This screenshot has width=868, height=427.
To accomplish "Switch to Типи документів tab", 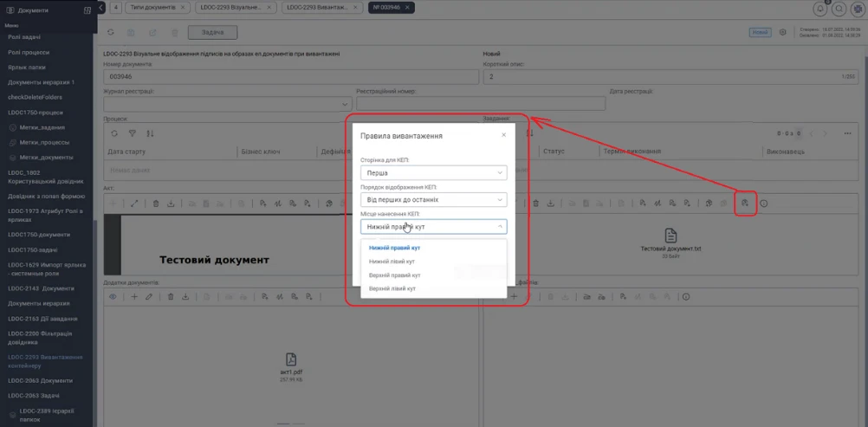I will coord(157,8).
